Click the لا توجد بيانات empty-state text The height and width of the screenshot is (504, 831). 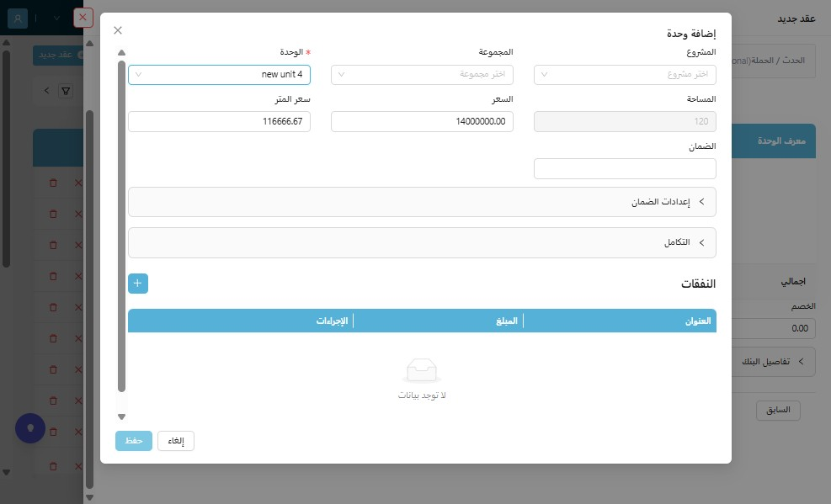tap(422, 395)
